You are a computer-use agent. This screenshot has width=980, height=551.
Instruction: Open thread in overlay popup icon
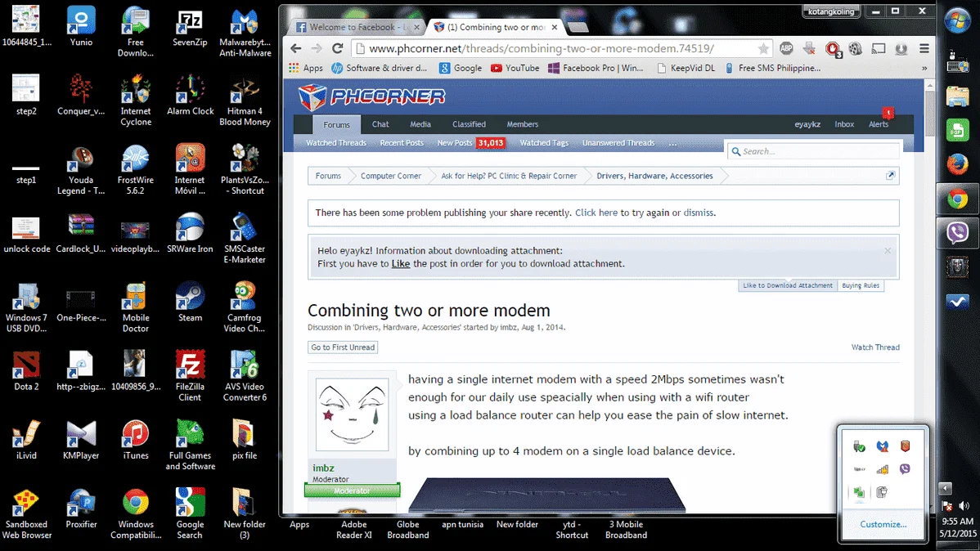(x=890, y=176)
